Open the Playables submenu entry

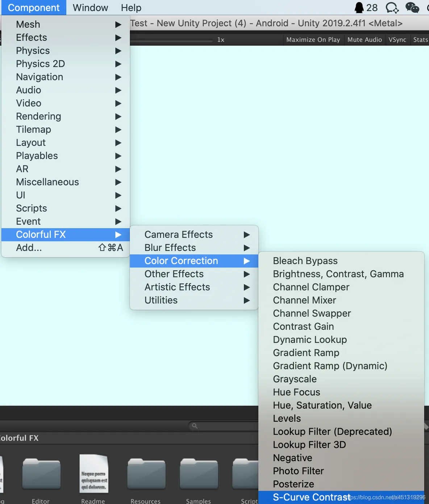click(x=66, y=156)
